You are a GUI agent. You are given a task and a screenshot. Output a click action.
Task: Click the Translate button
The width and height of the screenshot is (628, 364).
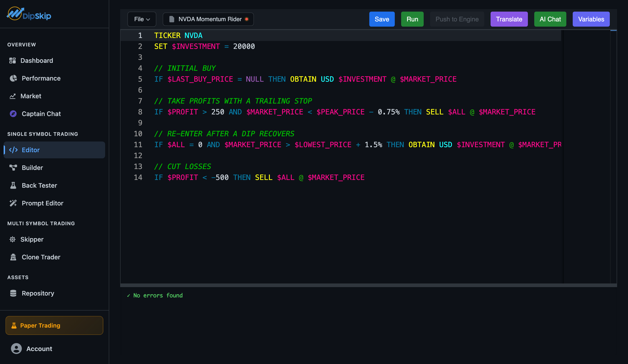pos(509,19)
